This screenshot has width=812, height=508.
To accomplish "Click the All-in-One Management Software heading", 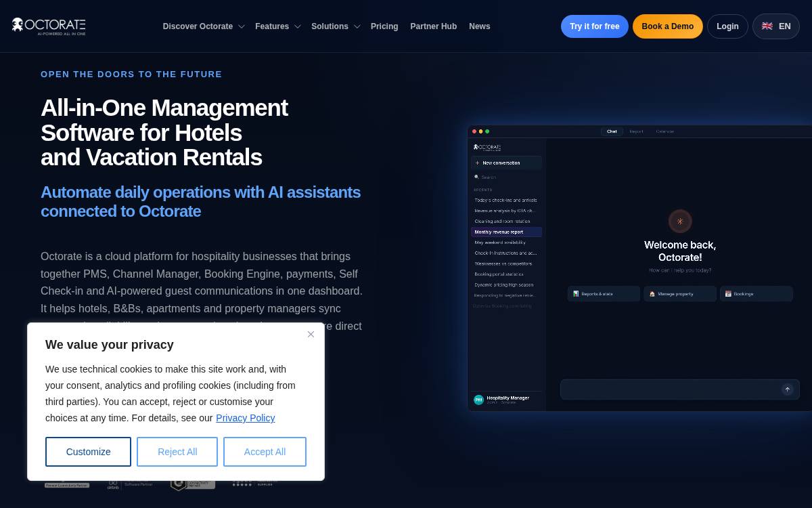I will pos(164,133).
